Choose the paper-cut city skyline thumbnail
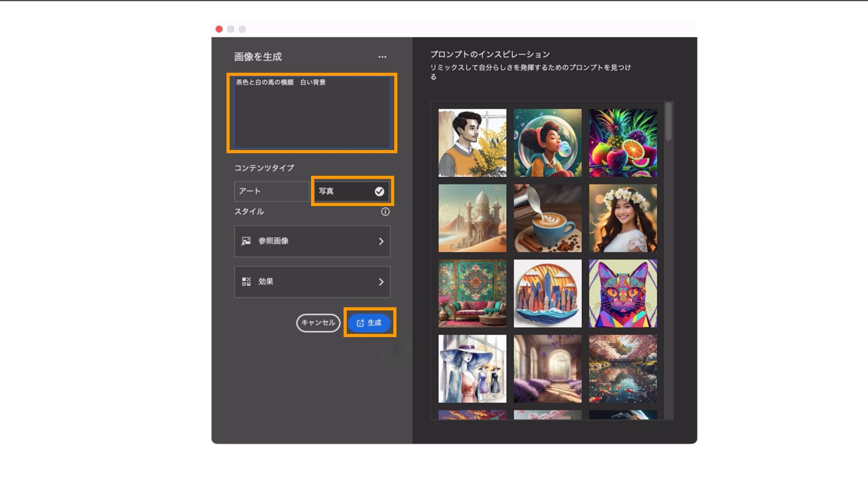868x488 pixels. click(x=547, y=293)
